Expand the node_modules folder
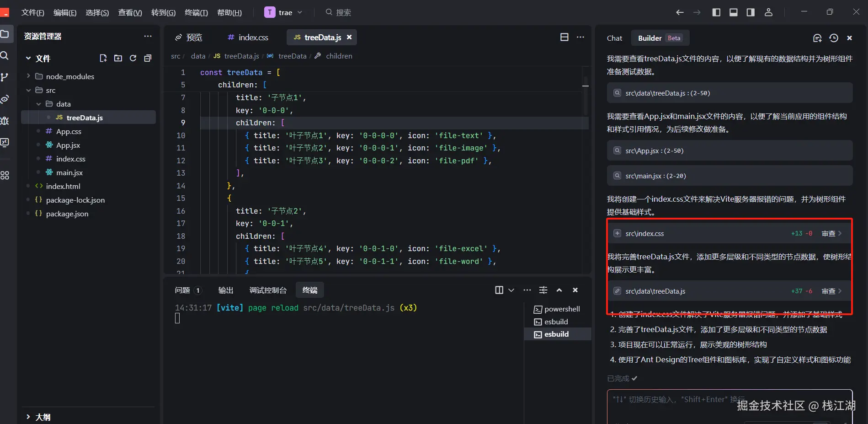868x424 pixels. tap(28, 76)
